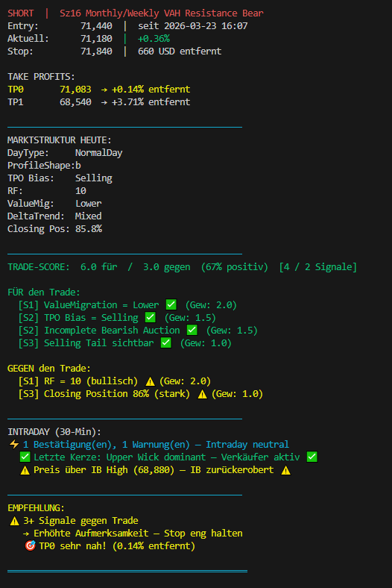Click the DayType value NormalDay
392x588 pixels.
(x=99, y=153)
